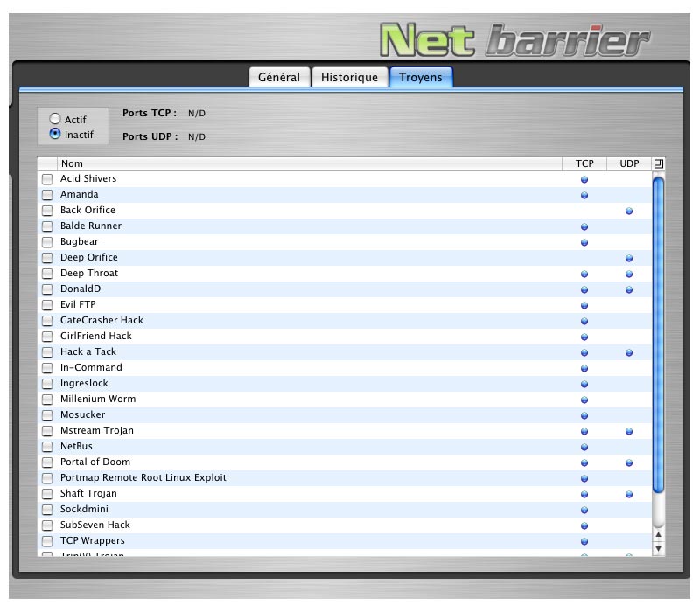
Task: Click the TCP dot for DonaldD
Action: (x=584, y=290)
